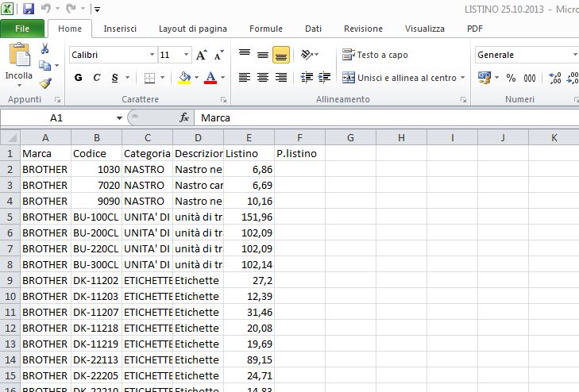Switch to the Visualizza tab

pyautogui.click(x=425, y=29)
